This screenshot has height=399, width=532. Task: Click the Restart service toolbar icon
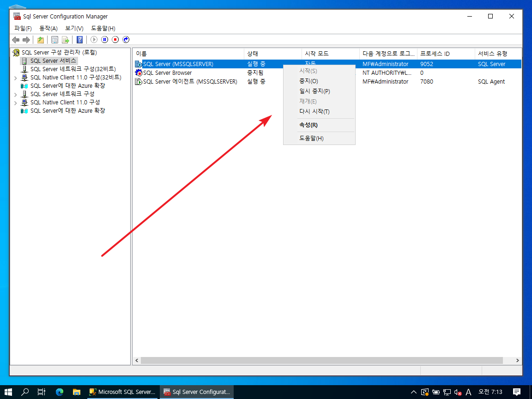tap(126, 40)
